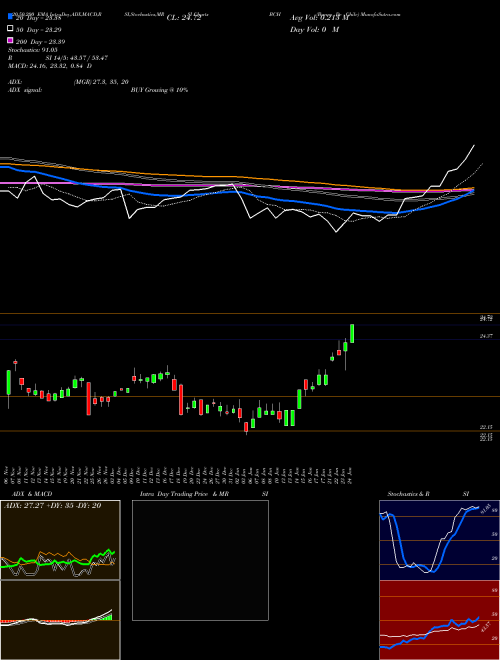The image size is (500, 660).
Task: Click the magenta 200 Day EMA legend swatch
Action: click(10, 40)
